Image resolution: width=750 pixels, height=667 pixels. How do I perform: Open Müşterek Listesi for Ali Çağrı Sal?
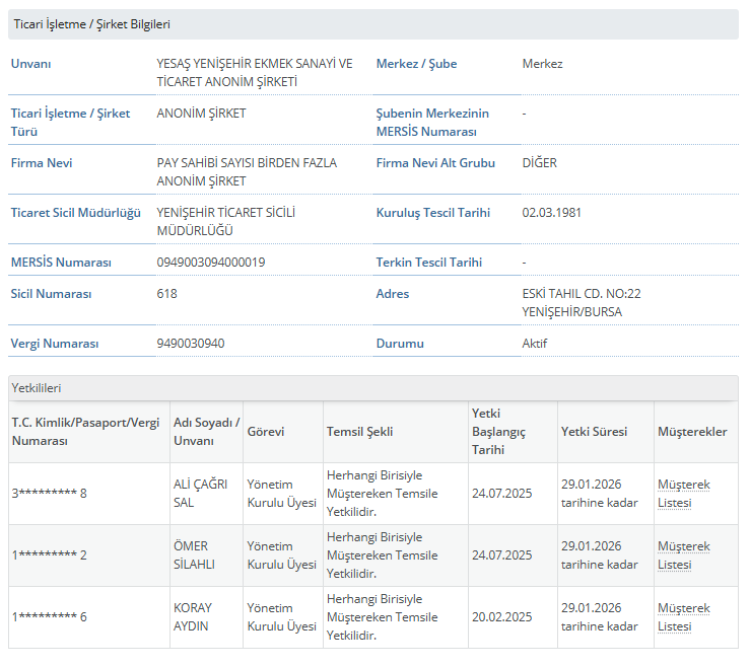click(683, 493)
